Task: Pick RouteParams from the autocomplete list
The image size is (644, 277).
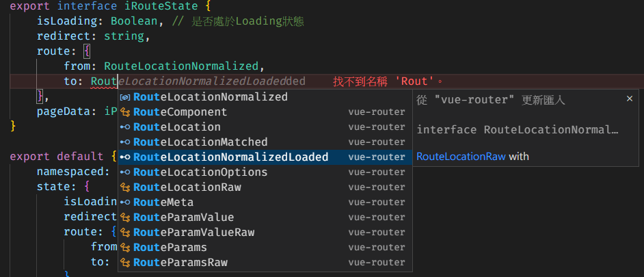Action: point(265,248)
